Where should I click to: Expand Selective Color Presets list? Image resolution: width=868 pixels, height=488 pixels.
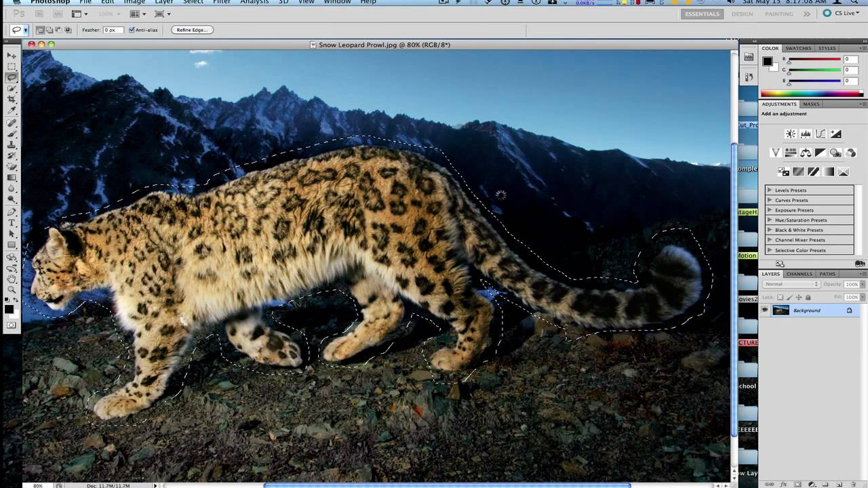[770, 250]
